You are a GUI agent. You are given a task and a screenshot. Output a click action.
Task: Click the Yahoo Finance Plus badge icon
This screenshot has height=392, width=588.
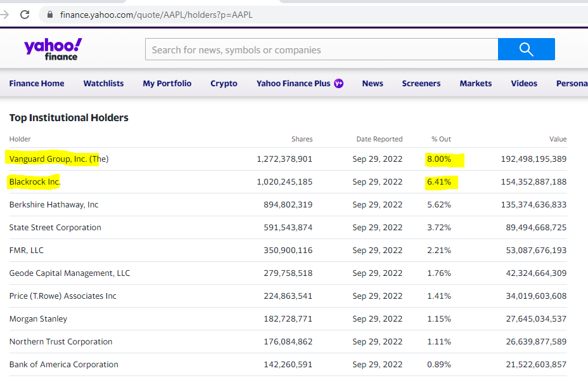pos(338,83)
